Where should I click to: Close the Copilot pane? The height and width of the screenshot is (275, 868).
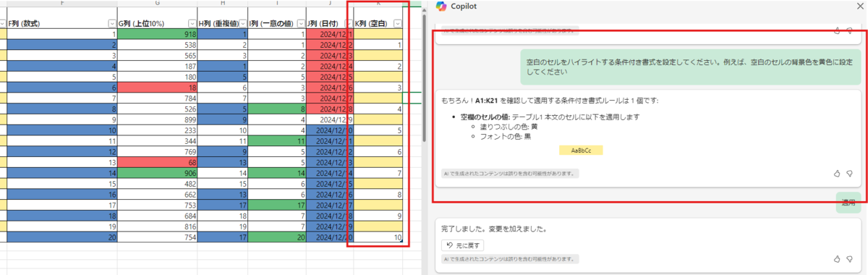[x=859, y=6]
